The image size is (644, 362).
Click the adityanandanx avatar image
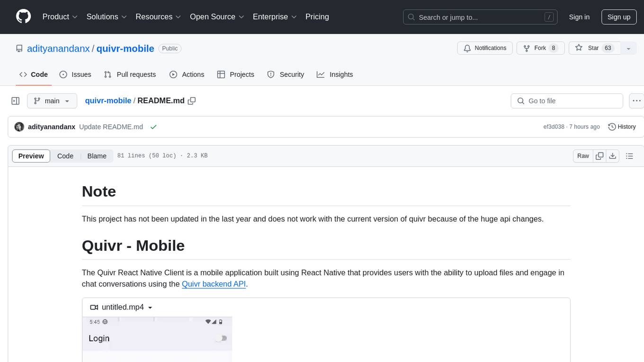[19, 127]
